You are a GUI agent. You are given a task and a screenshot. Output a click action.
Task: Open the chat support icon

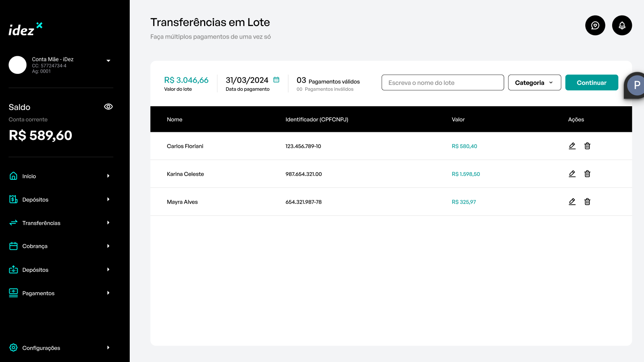[595, 26]
